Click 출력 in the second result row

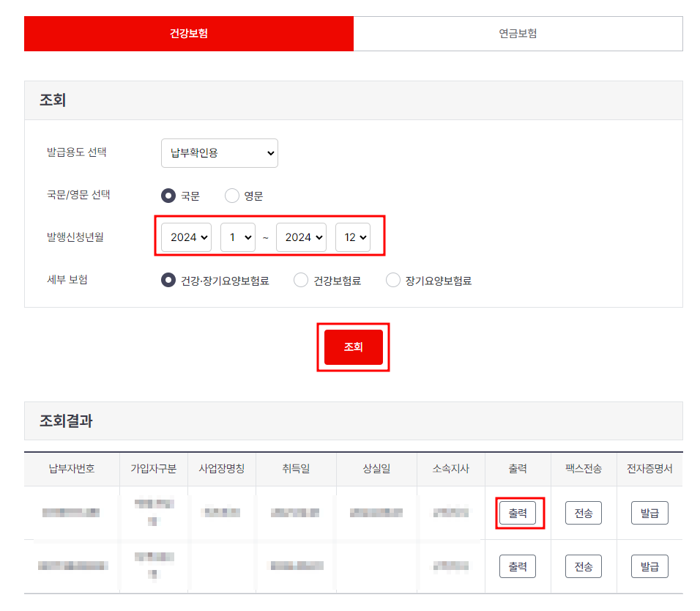(x=518, y=566)
